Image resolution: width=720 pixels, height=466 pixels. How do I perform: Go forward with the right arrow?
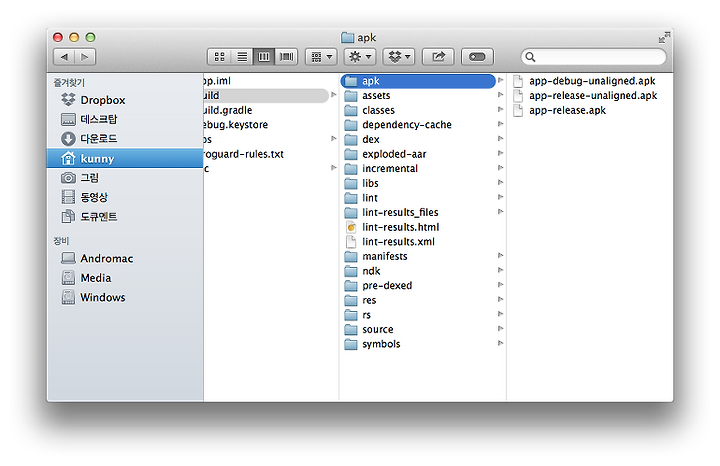[x=85, y=57]
